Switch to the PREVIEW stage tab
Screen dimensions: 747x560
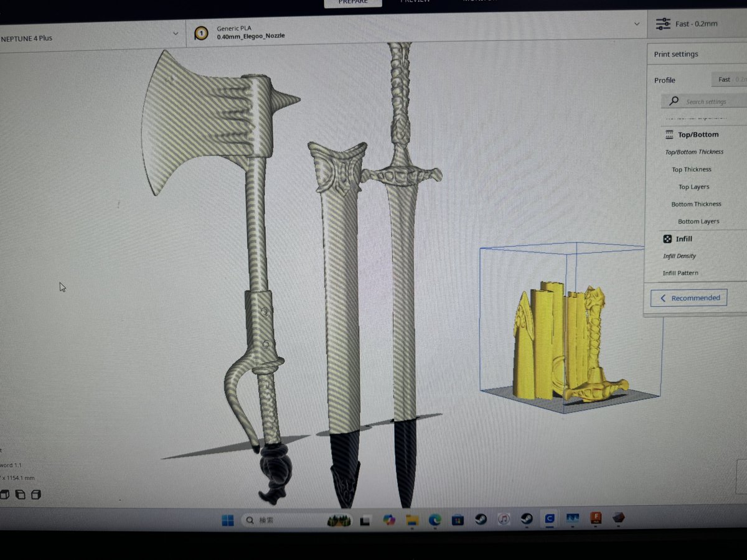point(415,2)
